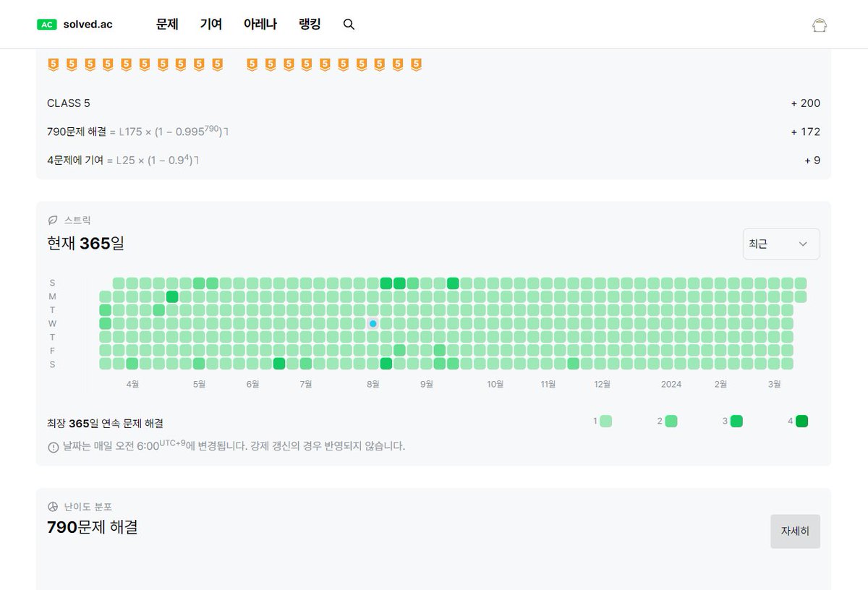The image size is (868, 590).
Task: Click the 4월 label under the heatmap
Action: 132,384
